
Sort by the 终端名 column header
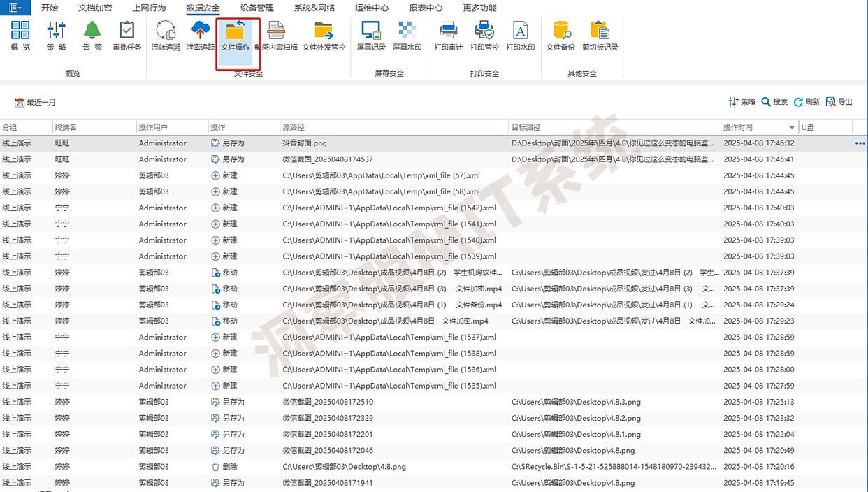coord(94,127)
